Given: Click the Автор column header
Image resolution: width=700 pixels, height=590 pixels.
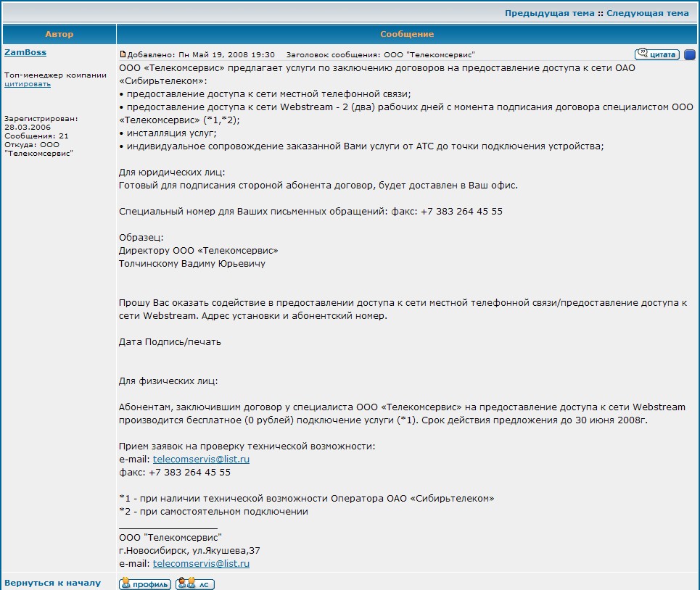Looking at the screenshot, I should tap(59, 34).
